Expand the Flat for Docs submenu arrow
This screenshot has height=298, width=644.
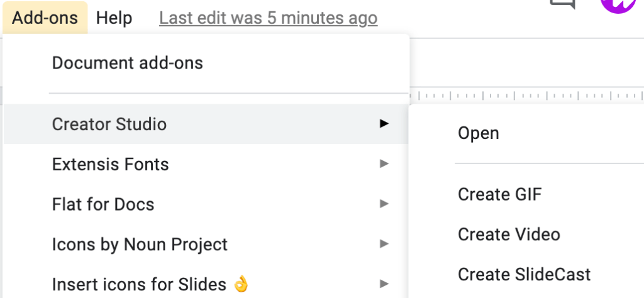point(384,204)
